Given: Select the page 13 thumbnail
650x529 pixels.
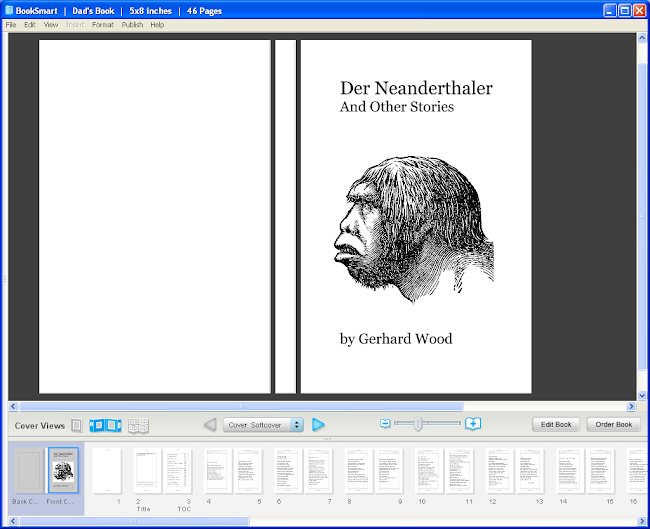Looking at the screenshot, I should click(530, 471).
